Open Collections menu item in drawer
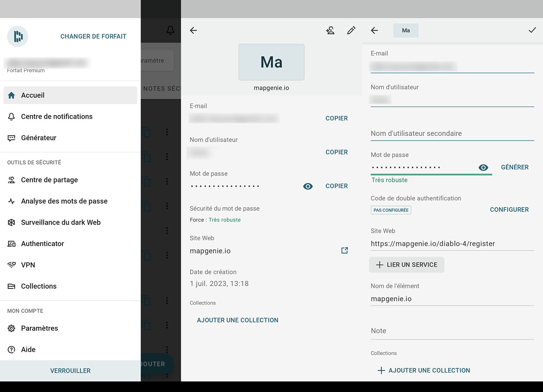 [x=70, y=286]
